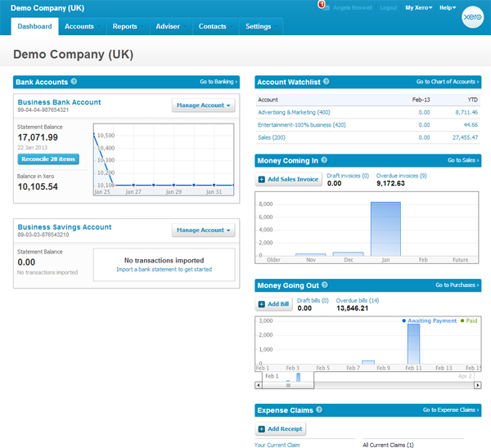Open Draft invoices (0) link
Viewport: 491px width, 448px height.
348,176
